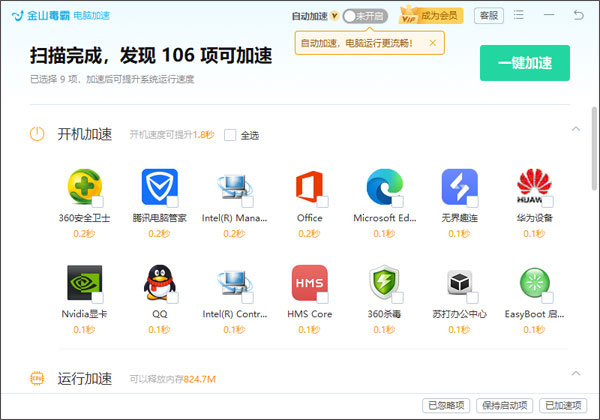The image size is (600, 420).
Task: Click the Nvidia显卡 icon
Action: point(85,283)
